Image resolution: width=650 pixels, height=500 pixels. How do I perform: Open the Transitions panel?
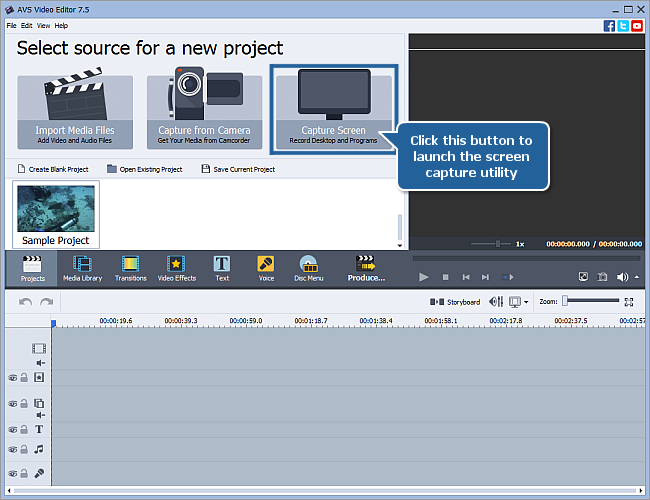pyautogui.click(x=131, y=269)
